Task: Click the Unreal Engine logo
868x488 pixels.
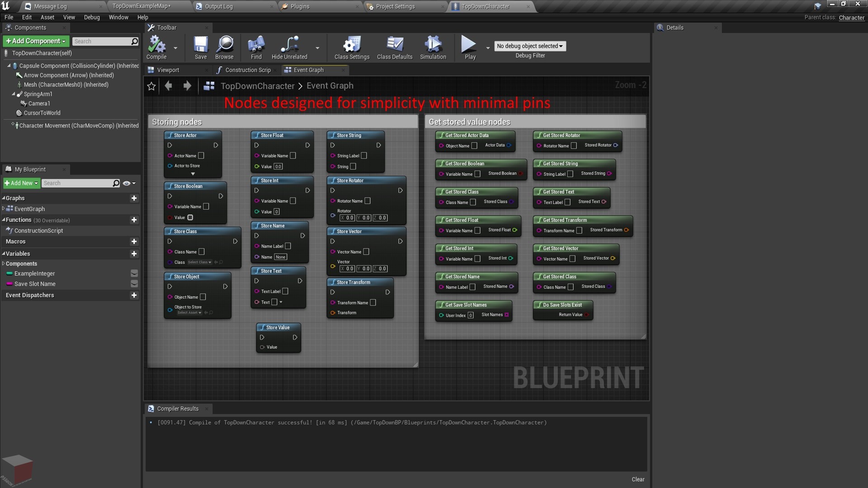Action: pyautogui.click(x=6, y=6)
